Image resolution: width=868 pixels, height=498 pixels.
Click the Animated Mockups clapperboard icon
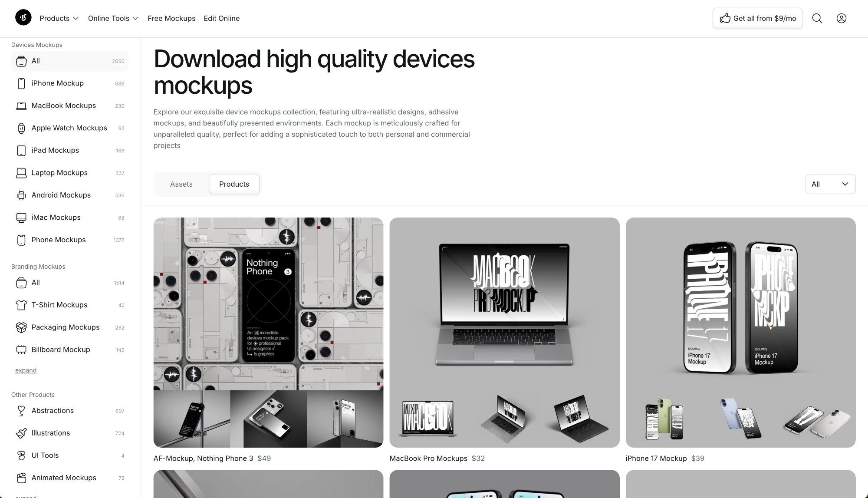pyautogui.click(x=21, y=478)
